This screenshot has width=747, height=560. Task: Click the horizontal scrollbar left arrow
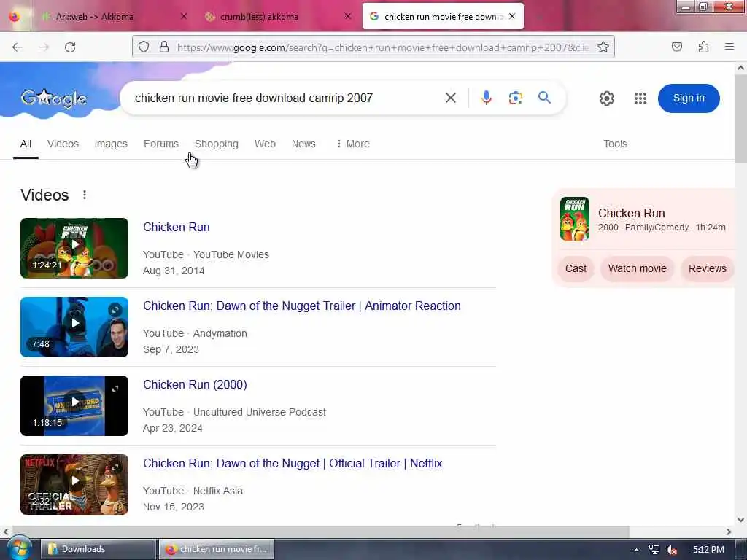6,532
